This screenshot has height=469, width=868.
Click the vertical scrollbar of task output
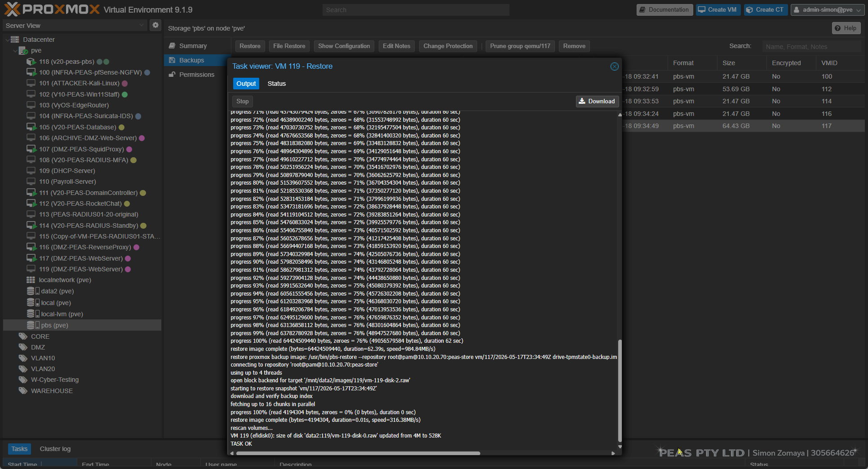coord(620,391)
